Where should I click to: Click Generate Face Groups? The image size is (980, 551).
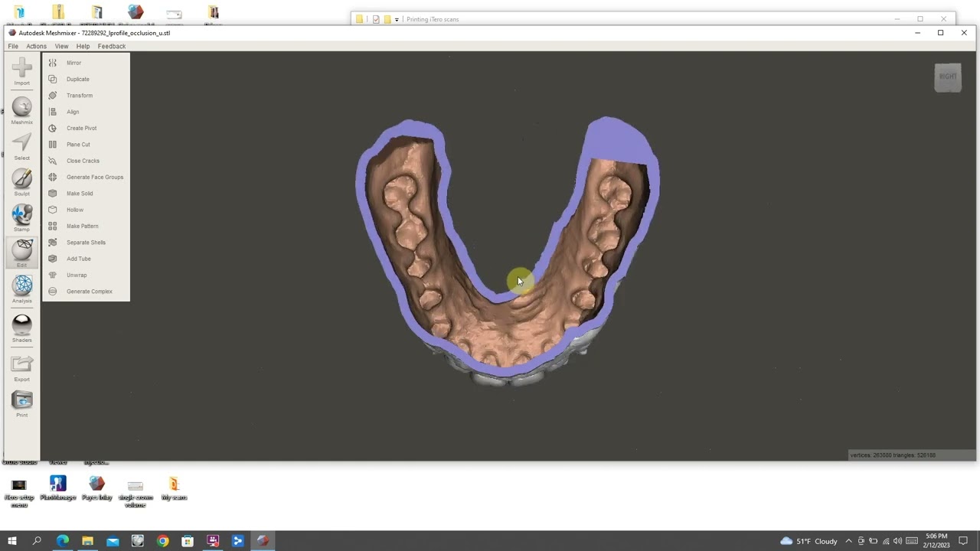pos(95,177)
